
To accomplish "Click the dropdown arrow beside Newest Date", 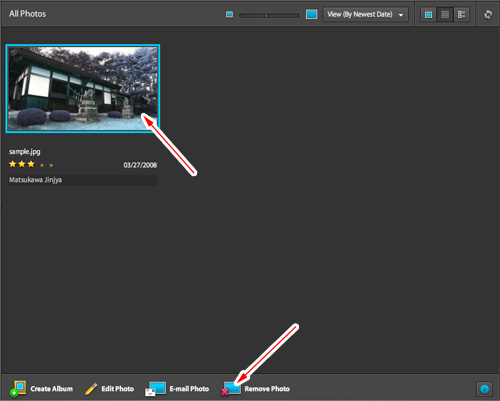I will pyautogui.click(x=401, y=15).
